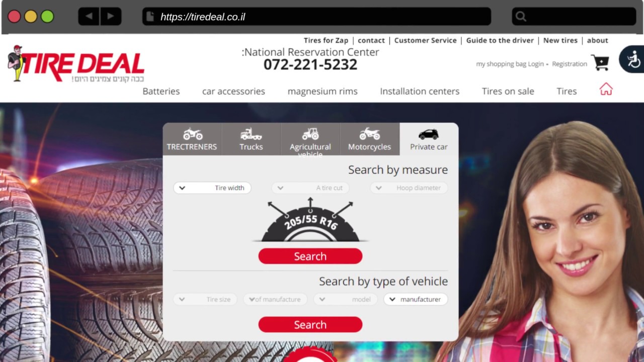The width and height of the screenshot is (644, 362).
Task: Switch to the TRECTRENERS tab
Action: (192, 139)
